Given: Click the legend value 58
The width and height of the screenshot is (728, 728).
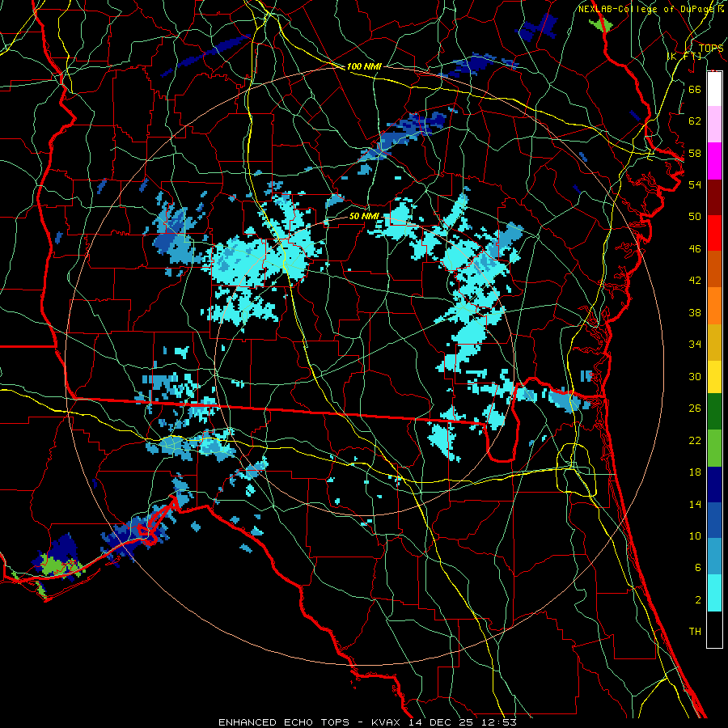Looking at the screenshot, I should click(695, 153).
